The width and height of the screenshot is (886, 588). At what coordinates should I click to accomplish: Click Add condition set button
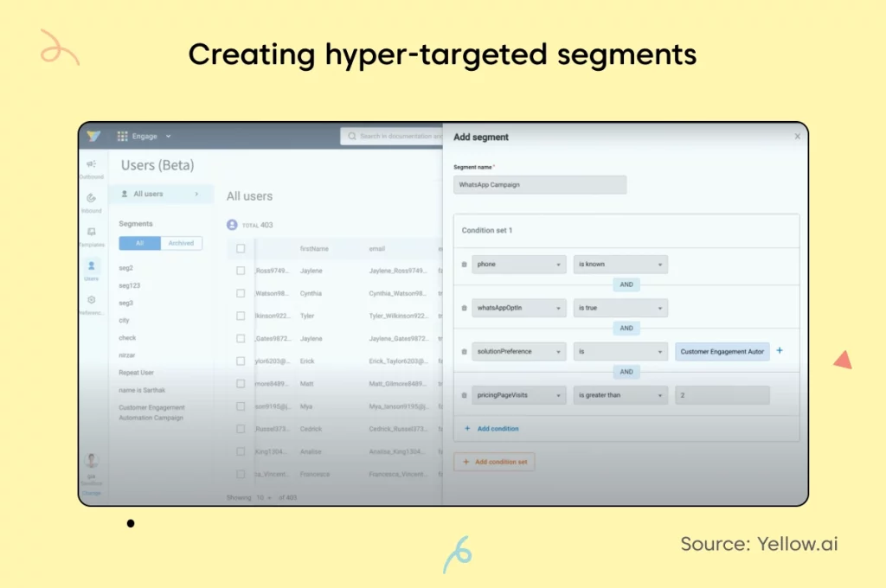coord(494,462)
